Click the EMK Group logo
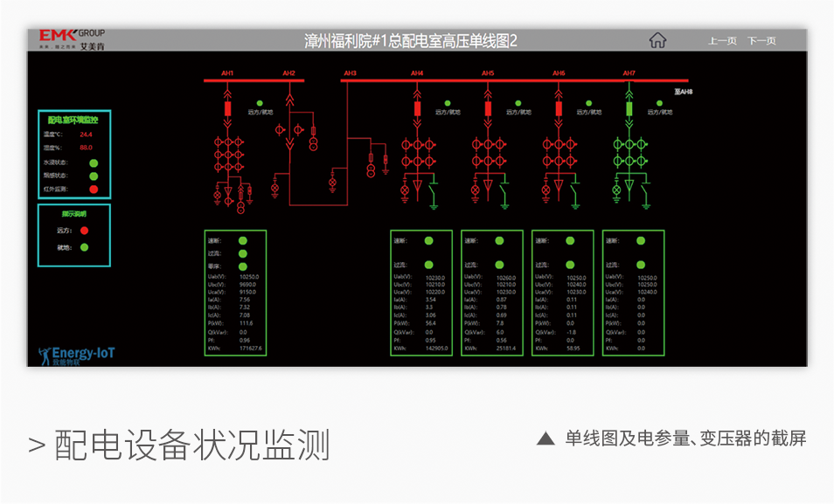Screen dimensions: 834x504 tap(72, 40)
